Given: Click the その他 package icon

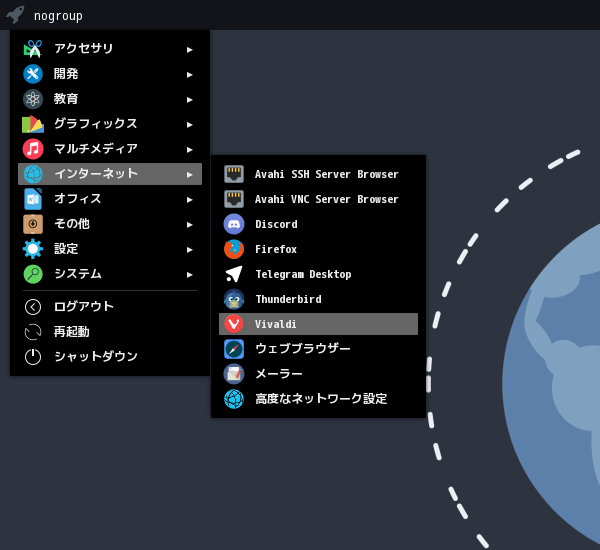Looking at the screenshot, I should point(33,224).
